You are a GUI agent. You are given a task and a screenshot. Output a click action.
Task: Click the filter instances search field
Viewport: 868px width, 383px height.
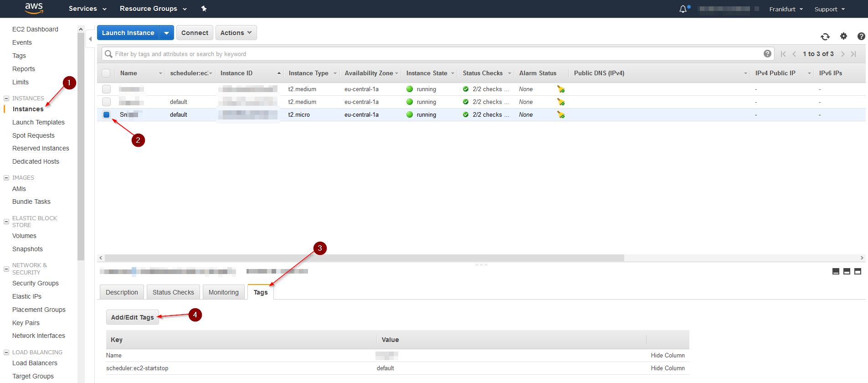pyautogui.click(x=437, y=54)
